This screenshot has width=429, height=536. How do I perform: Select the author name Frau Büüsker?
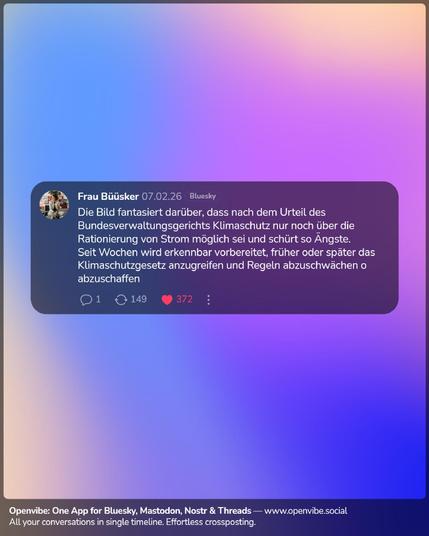tap(108, 197)
